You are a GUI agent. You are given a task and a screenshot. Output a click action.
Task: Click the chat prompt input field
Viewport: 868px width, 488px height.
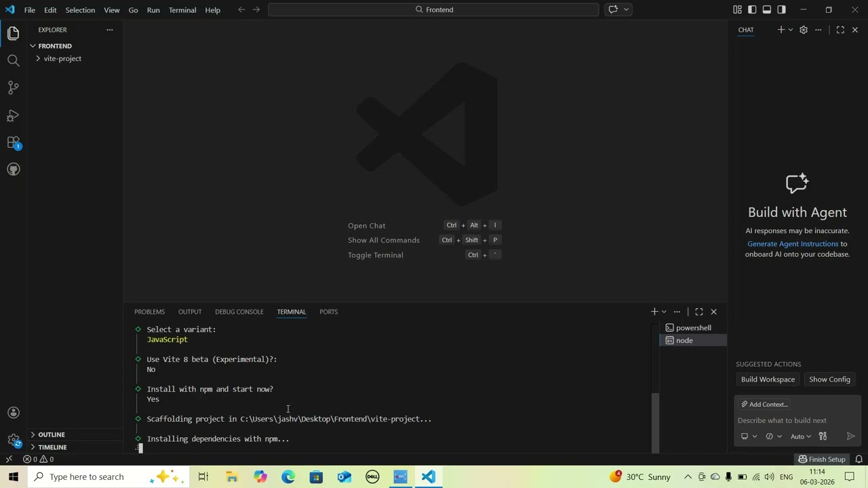[797, 421]
